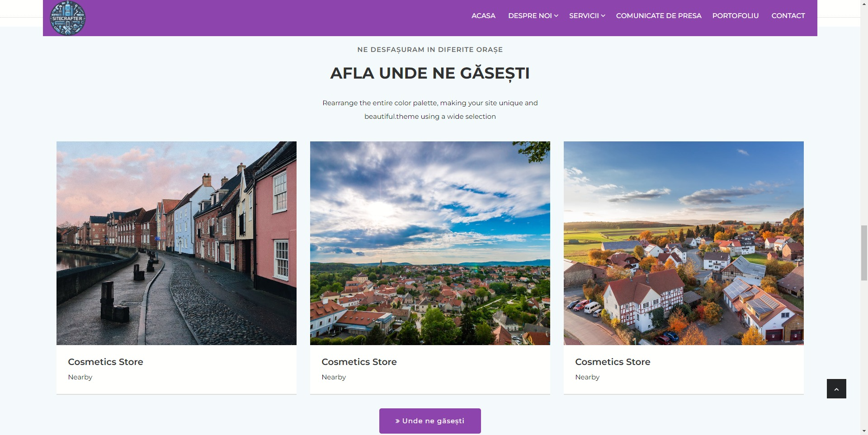
Task: Open Comunicate de Presa page
Action: click(658, 16)
